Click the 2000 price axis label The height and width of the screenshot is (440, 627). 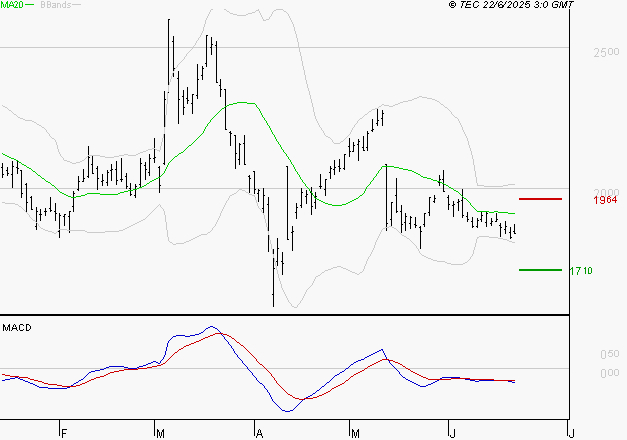click(606, 192)
